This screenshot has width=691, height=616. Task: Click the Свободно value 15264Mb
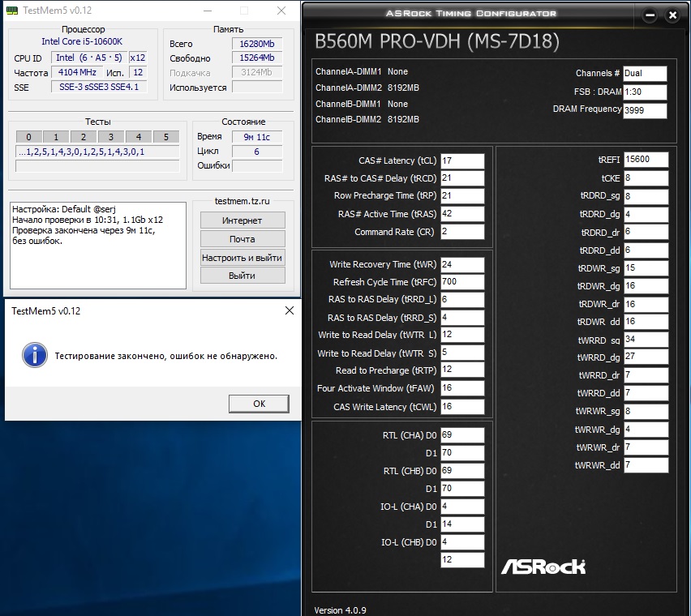257,58
